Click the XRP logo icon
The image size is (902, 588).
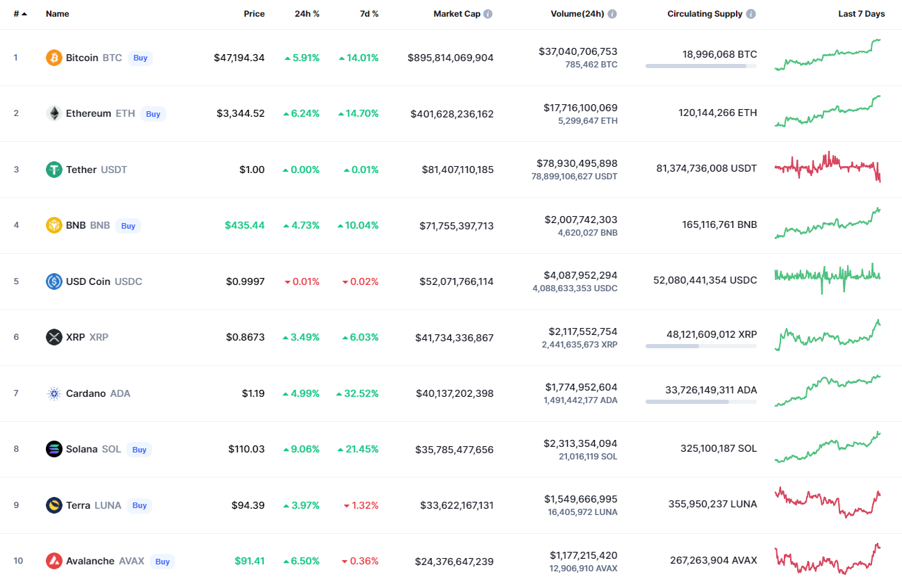pyautogui.click(x=54, y=337)
